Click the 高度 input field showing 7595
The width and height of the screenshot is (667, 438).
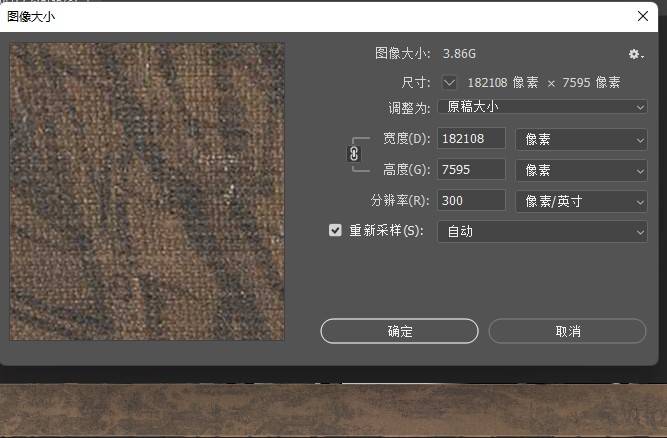(472, 170)
